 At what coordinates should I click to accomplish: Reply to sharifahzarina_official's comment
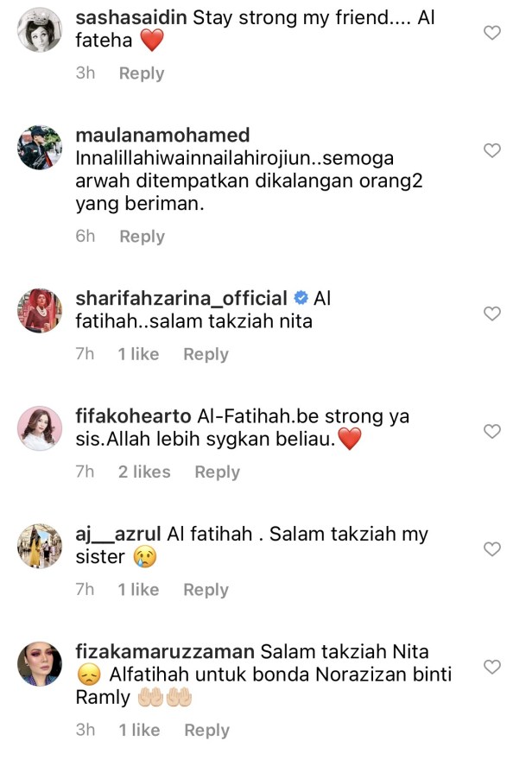point(206,354)
